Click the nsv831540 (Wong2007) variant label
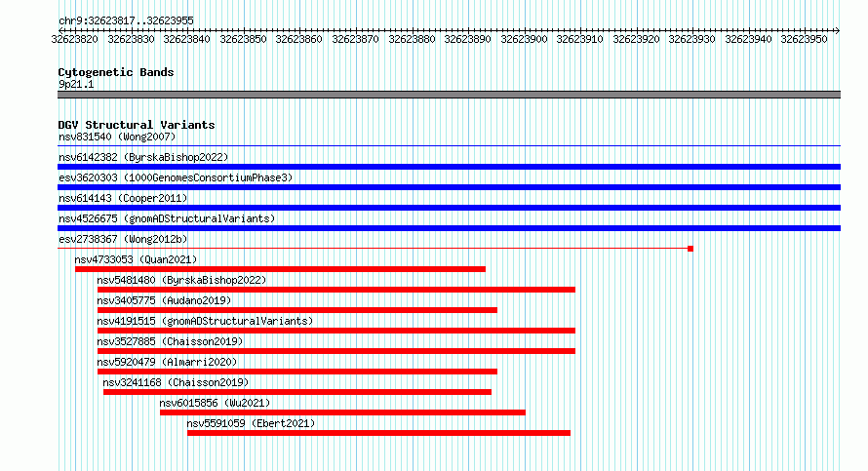Image resolution: width=868 pixels, height=471 pixels. point(117,137)
